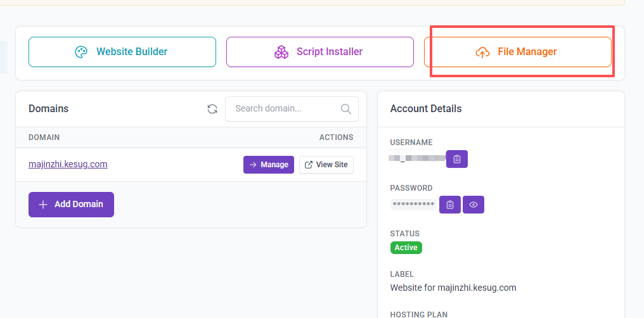Copy the username to clipboard
Image resolution: width=644 pixels, height=318 pixels.
(x=456, y=159)
